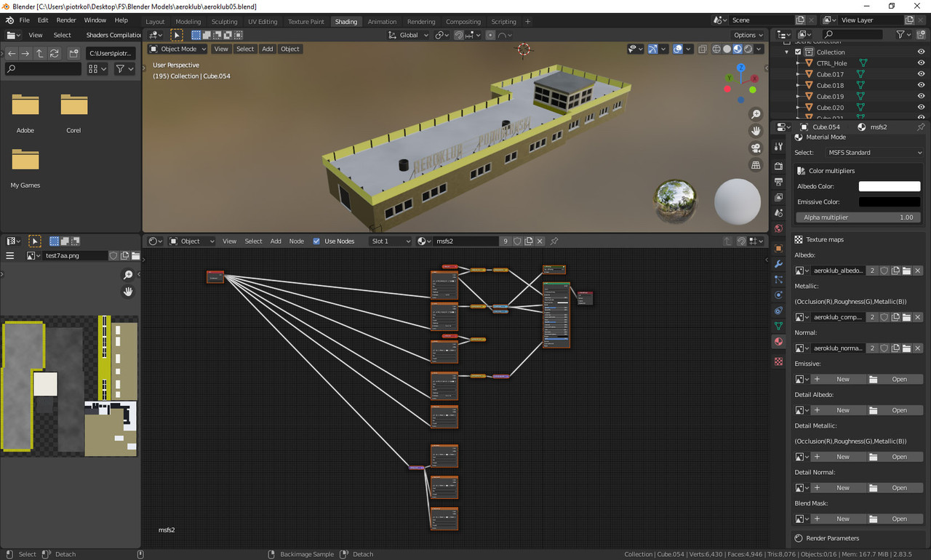Open the View Layer properties tab
931x560 pixels.
[778, 197]
